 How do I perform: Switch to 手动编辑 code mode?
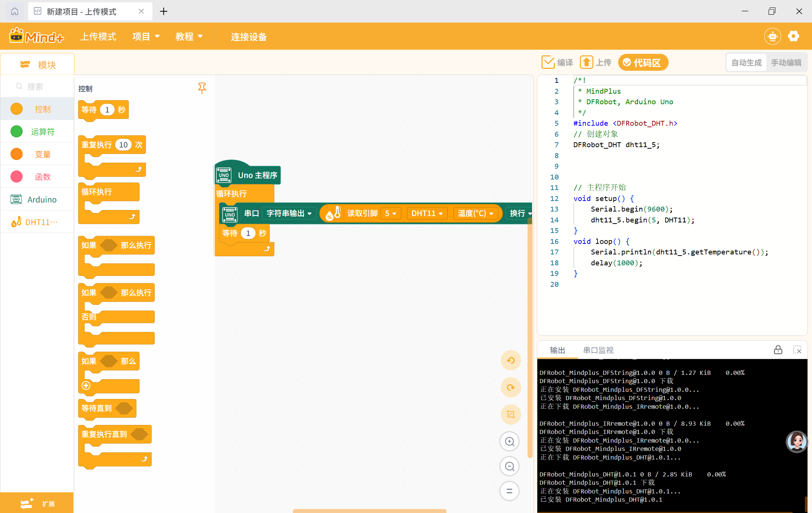786,62
